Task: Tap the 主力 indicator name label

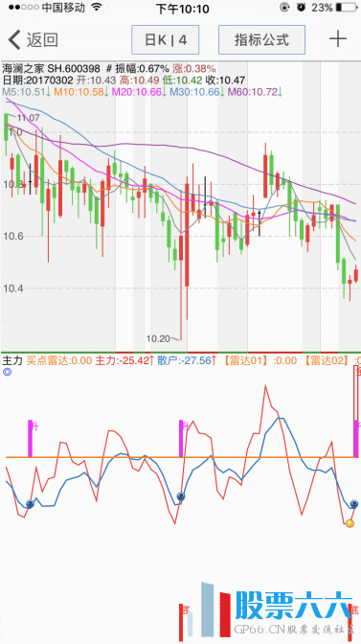Action: click(x=12, y=361)
